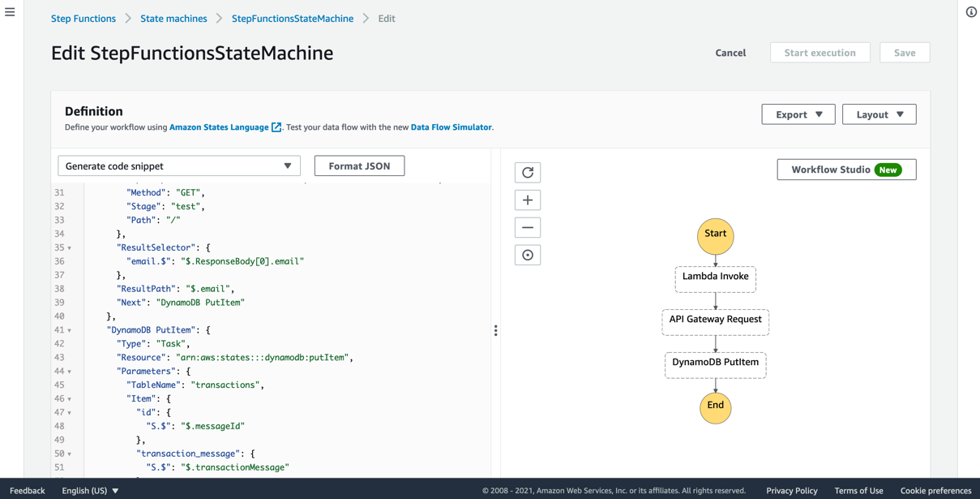Collapse the ResultSelector block at line 35
Image resolution: width=980 pixels, height=499 pixels.
70,248
